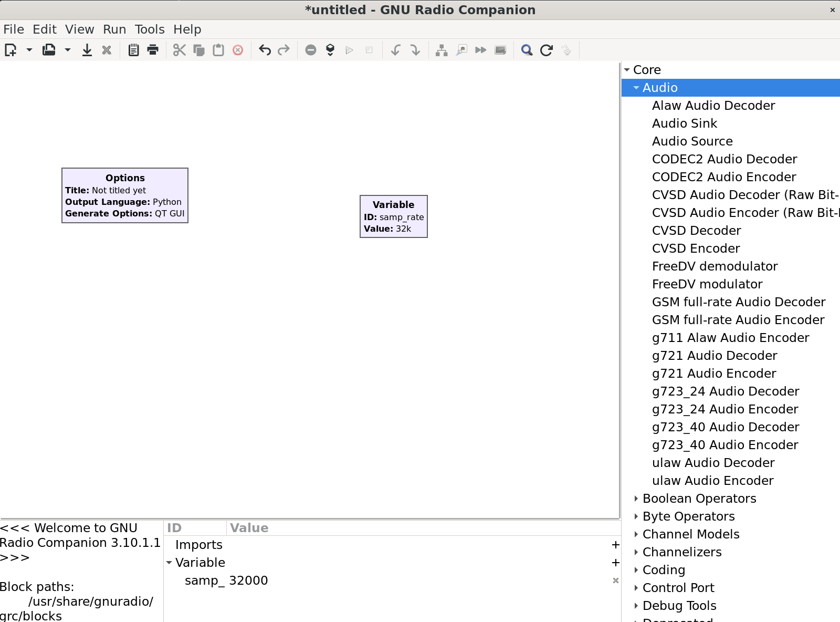Open the File menu
Viewport: 840px width, 622px height.
click(14, 29)
